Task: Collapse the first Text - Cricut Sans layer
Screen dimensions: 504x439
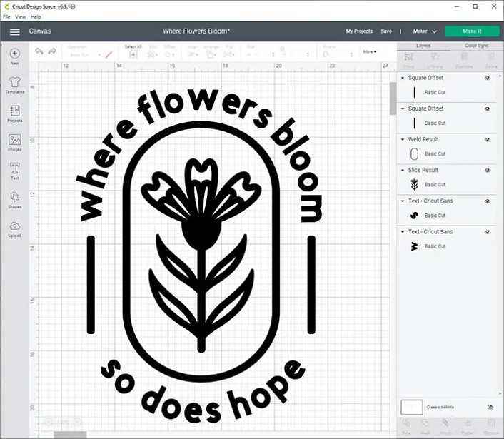Action: coord(403,201)
